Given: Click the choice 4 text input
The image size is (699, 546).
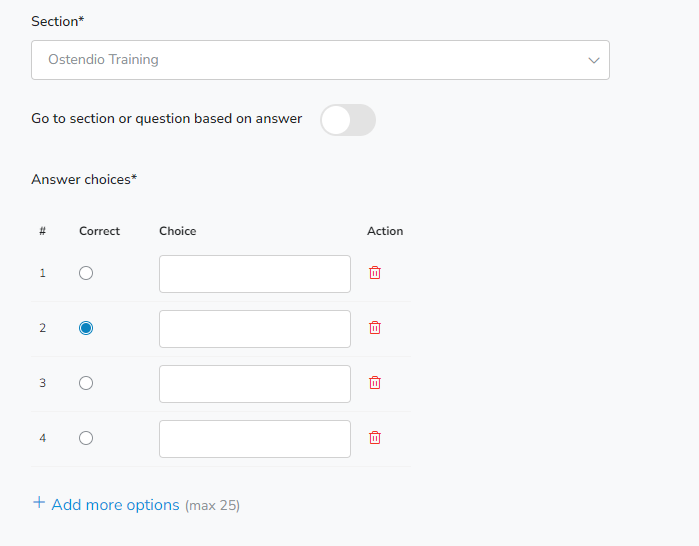Looking at the screenshot, I should tap(255, 439).
